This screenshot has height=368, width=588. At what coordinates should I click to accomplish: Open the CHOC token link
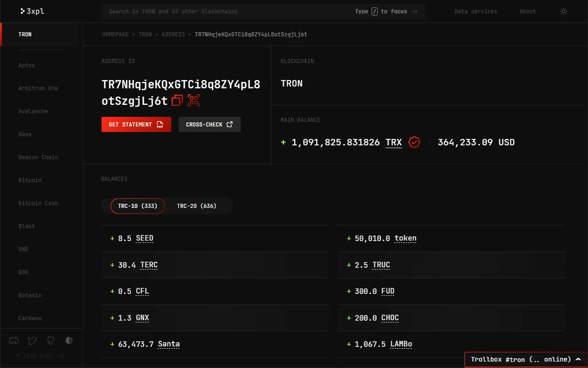(390, 318)
